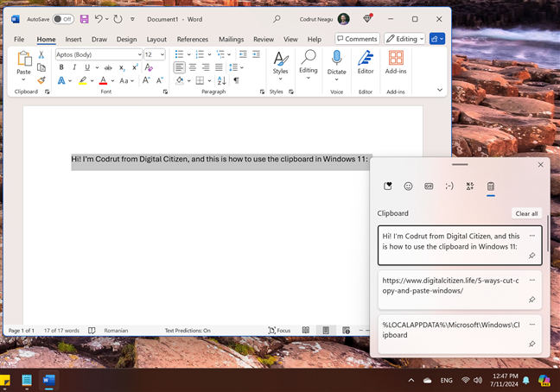
Task: Toggle Italic formatting
Action: pos(74,67)
